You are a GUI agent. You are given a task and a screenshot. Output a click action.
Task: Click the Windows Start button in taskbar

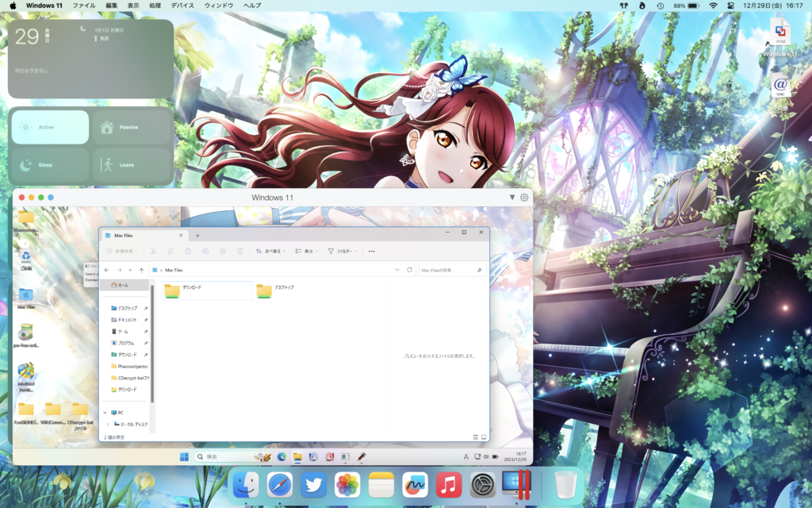[x=185, y=457]
